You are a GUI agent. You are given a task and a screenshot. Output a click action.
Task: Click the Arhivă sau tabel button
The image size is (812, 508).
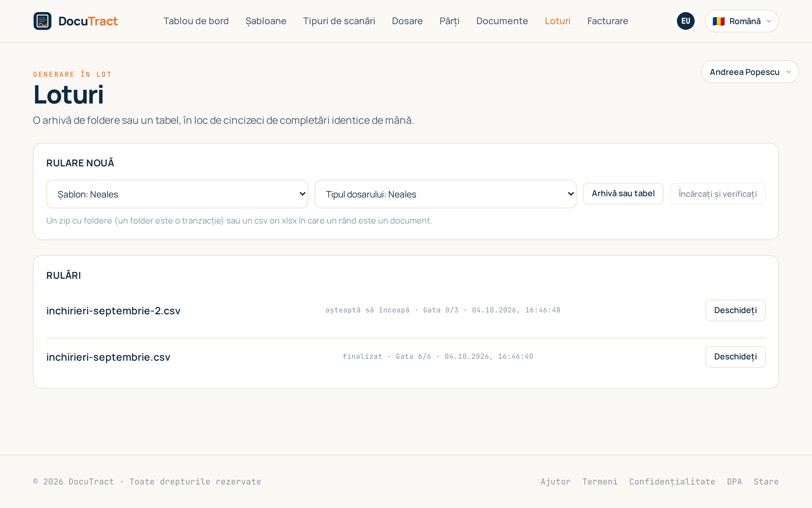(623, 194)
